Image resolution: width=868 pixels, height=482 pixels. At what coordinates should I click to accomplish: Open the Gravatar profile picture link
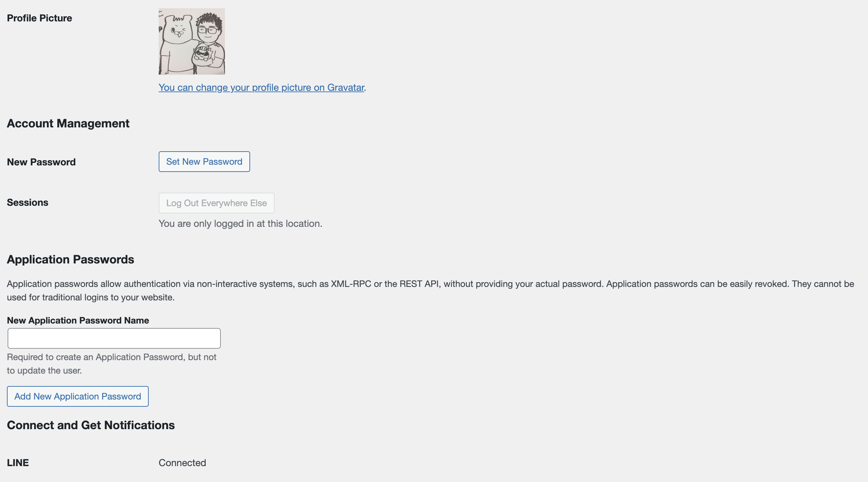(x=261, y=87)
